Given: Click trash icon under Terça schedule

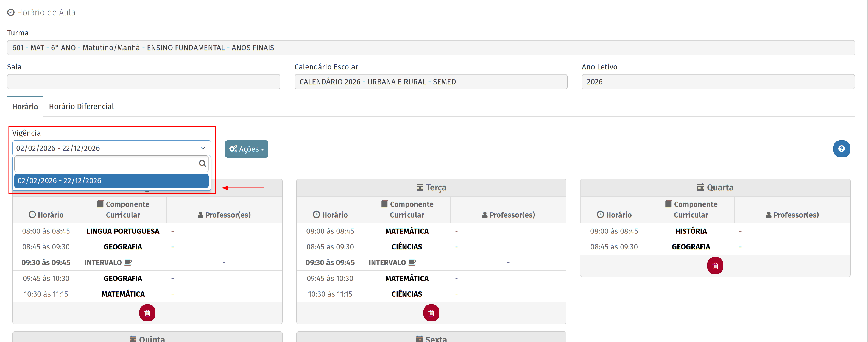Looking at the screenshot, I should (431, 313).
